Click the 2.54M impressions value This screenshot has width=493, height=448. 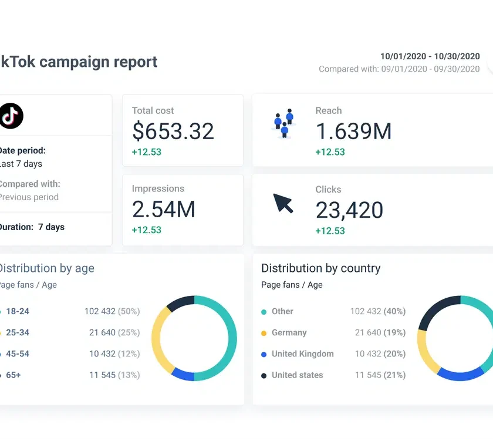point(164,209)
